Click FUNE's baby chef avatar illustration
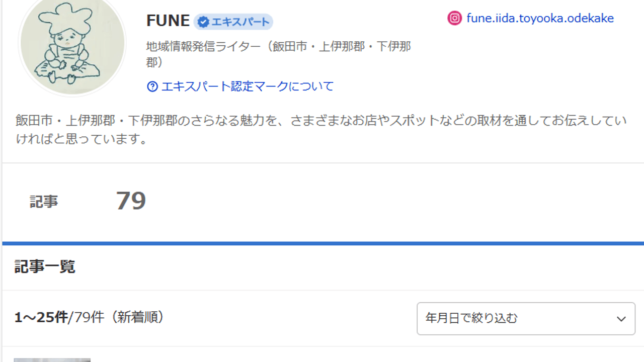This screenshot has height=362, width=644. (72, 45)
